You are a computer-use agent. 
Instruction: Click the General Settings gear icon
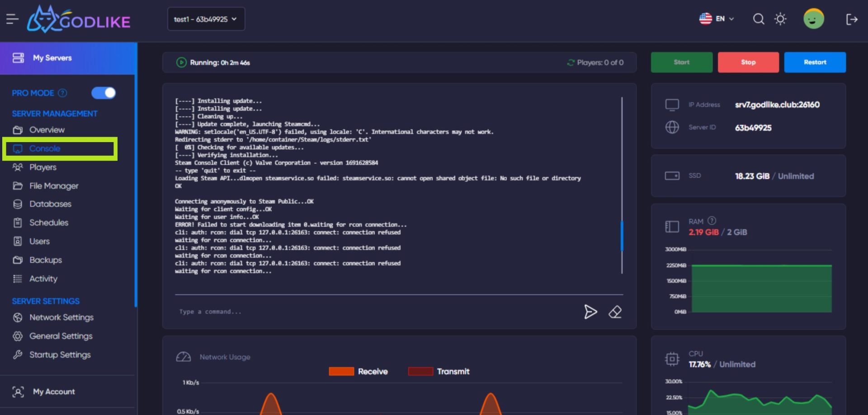18,336
